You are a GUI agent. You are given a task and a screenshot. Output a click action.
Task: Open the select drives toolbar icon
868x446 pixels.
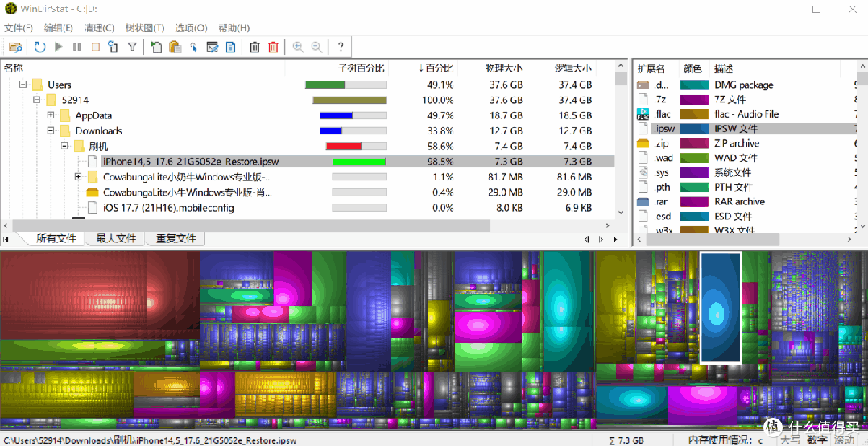[x=15, y=47]
